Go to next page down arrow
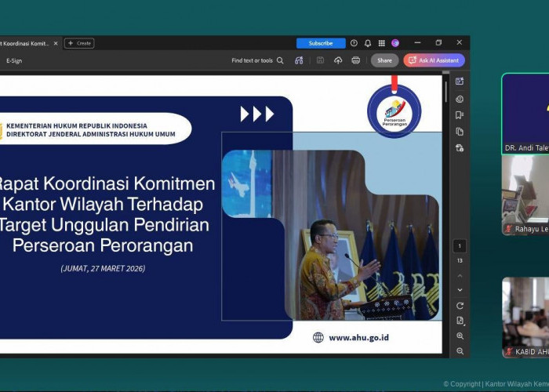 (x=460, y=290)
